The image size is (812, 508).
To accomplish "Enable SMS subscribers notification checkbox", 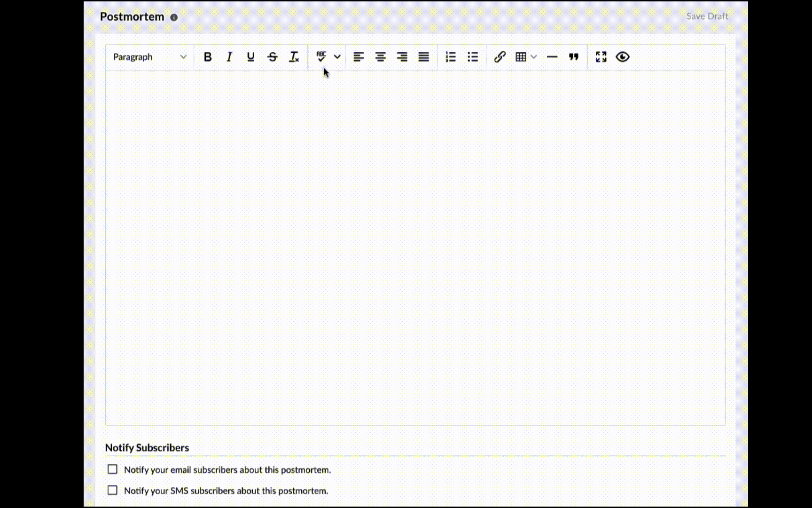I will pyautogui.click(x=112, y=490).
